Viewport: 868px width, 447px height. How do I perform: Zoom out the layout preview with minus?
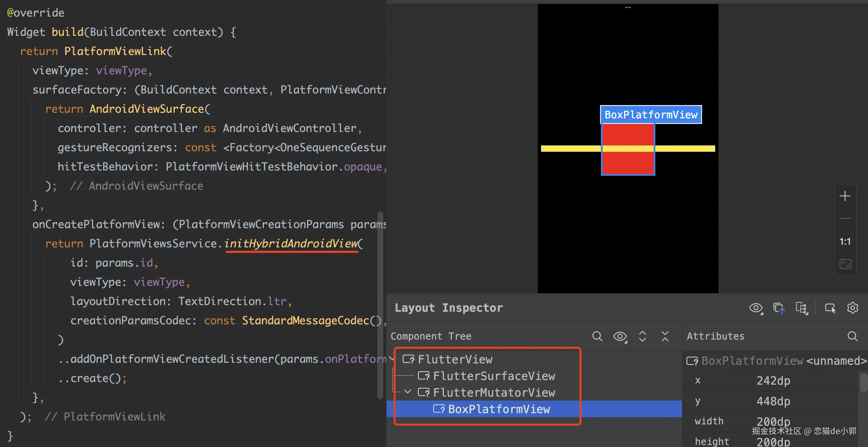(x=845, y=219)
